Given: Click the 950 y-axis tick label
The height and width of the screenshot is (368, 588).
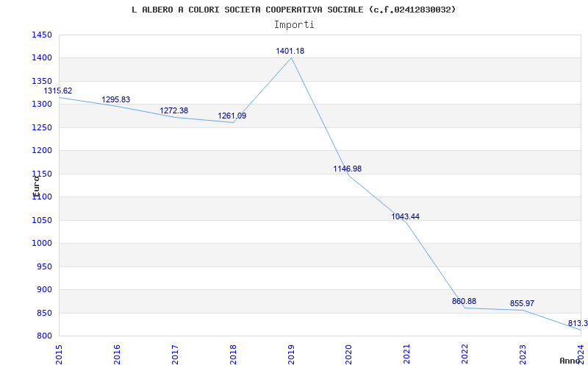Looking at the screenshot, I should tap(44, 266).
